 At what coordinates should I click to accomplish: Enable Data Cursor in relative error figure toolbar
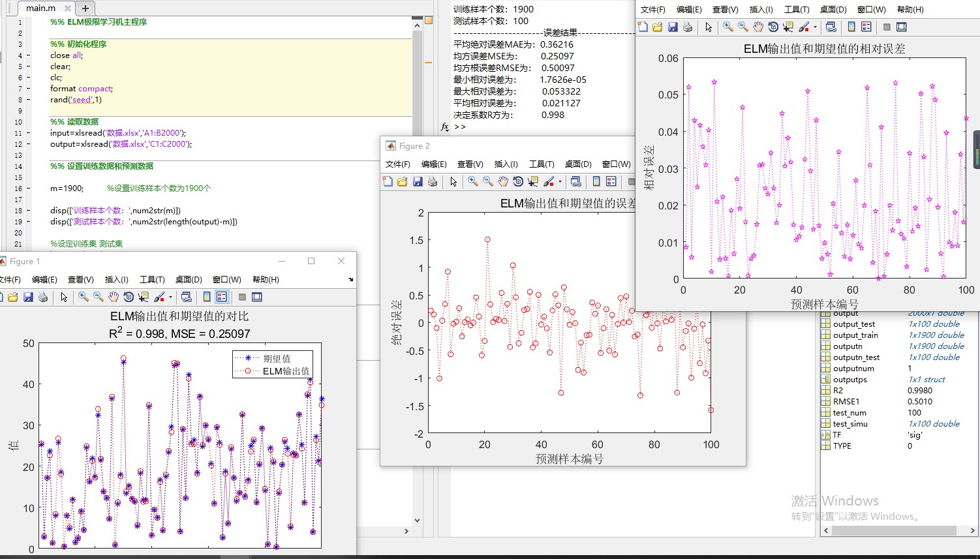click(788, 27)
